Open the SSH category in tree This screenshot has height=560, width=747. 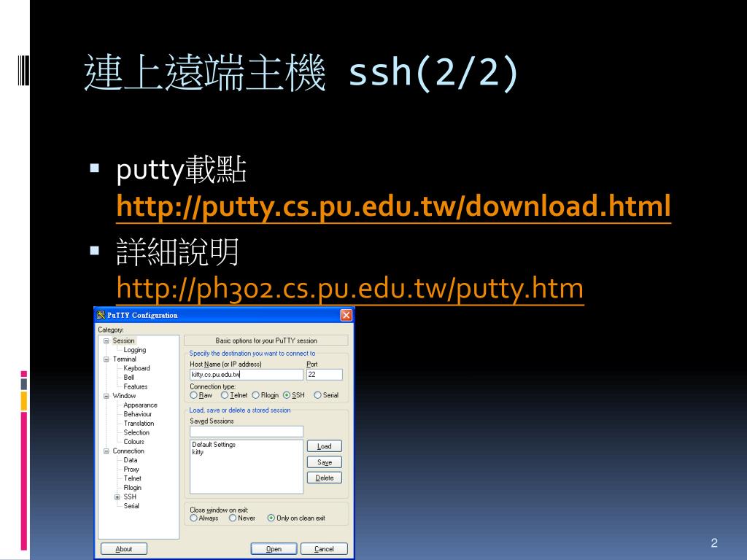pyautogui.click(x=130, y=497)
